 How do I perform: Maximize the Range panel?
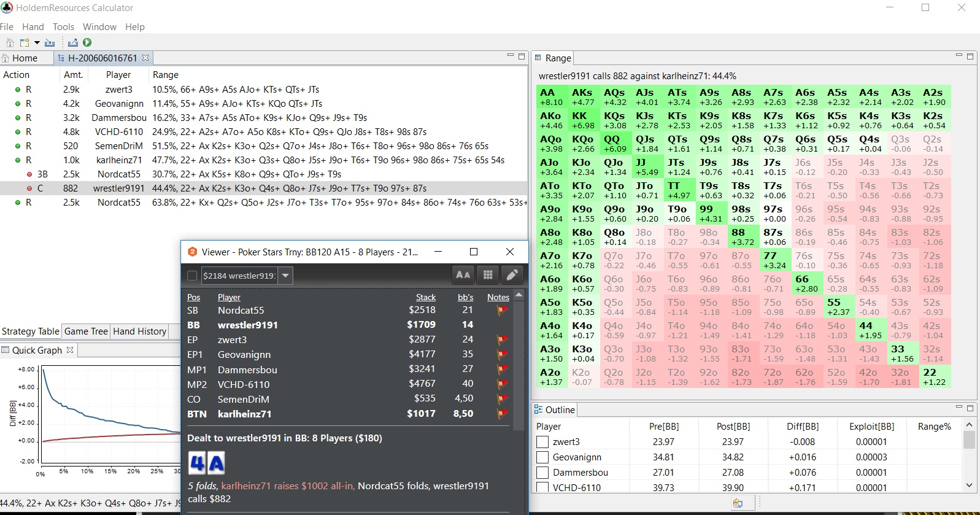click(970, 56)
